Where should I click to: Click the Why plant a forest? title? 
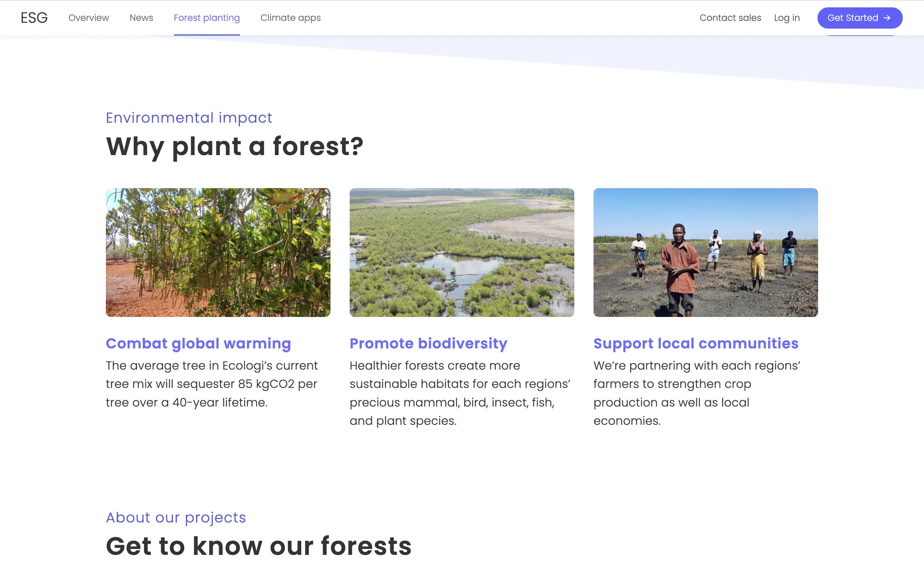[x=234, y=146]
